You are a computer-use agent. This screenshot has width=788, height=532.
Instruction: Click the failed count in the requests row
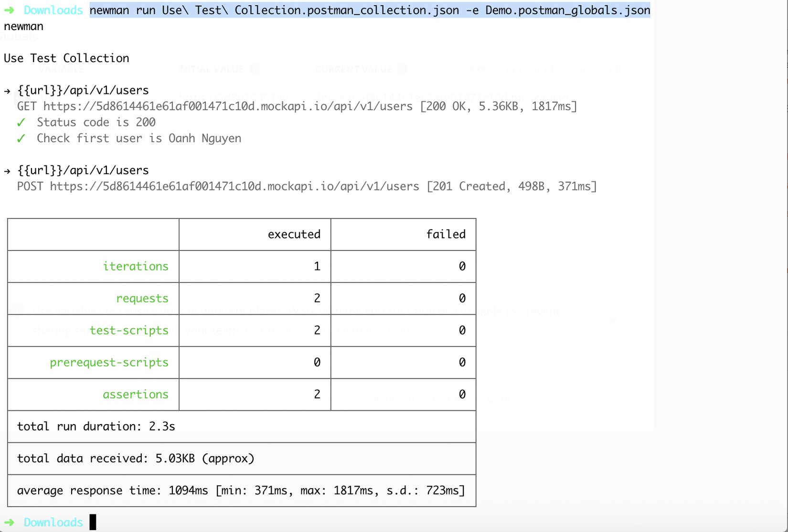coord(462,298)
